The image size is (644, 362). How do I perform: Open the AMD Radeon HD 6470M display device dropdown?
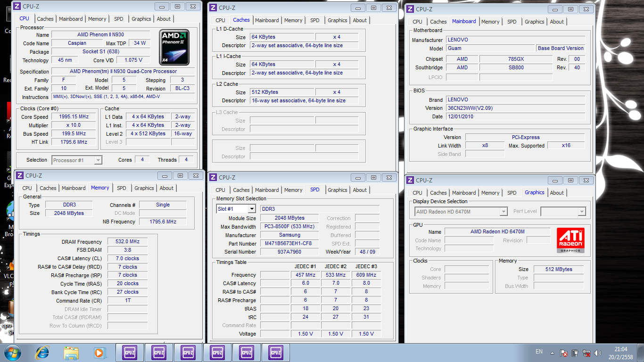tap(461, 212)
